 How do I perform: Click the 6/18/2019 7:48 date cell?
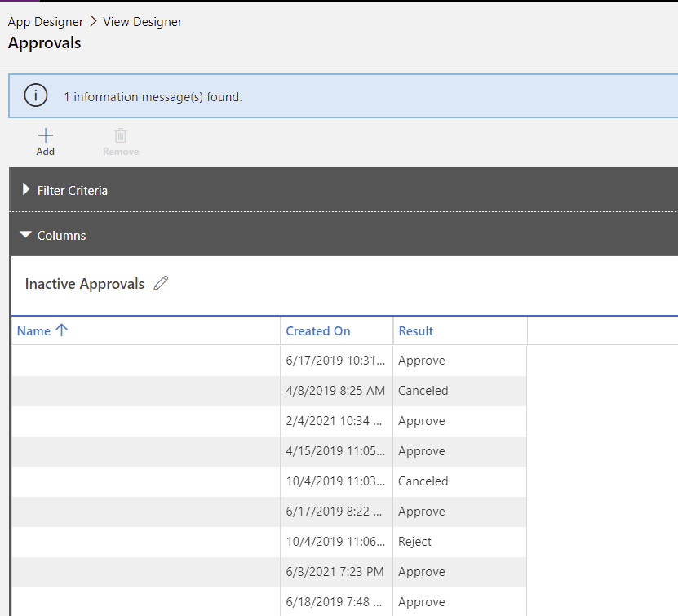click(x=337, y=602)
